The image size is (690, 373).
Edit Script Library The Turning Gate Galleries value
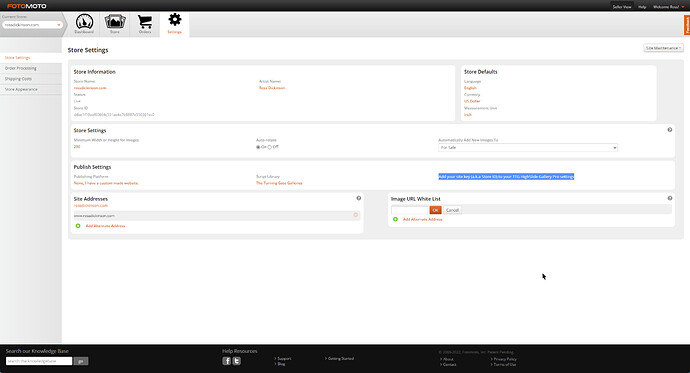pos(279,183)
